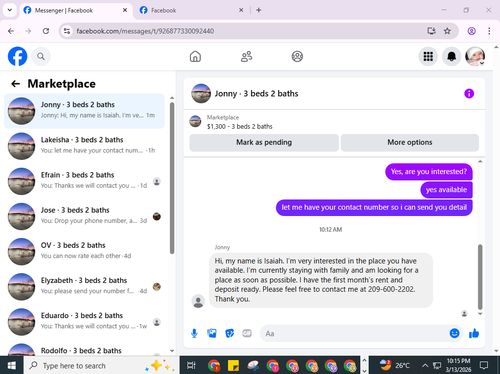Open the nine-dot Menu grid icon
Image resolution: width=500 pixels, height=374 pixels.
point(428,56)
